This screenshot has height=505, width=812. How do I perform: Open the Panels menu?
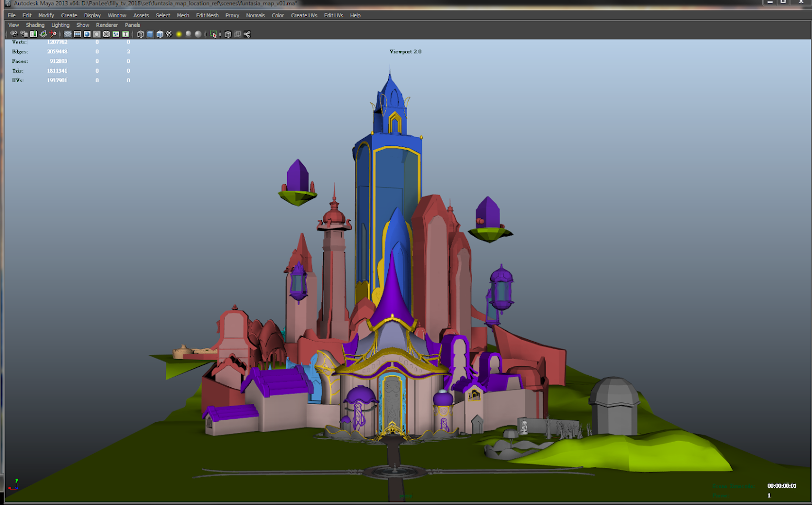pyautogui.click(x=132, y=25)
